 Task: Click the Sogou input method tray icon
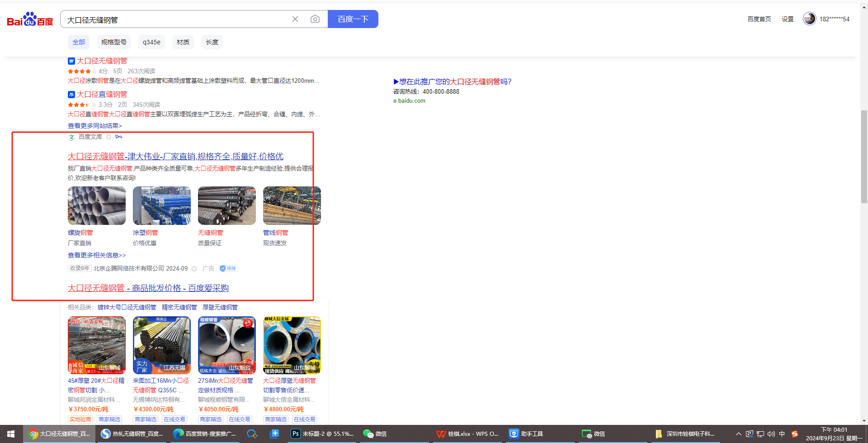pos(794,434)
